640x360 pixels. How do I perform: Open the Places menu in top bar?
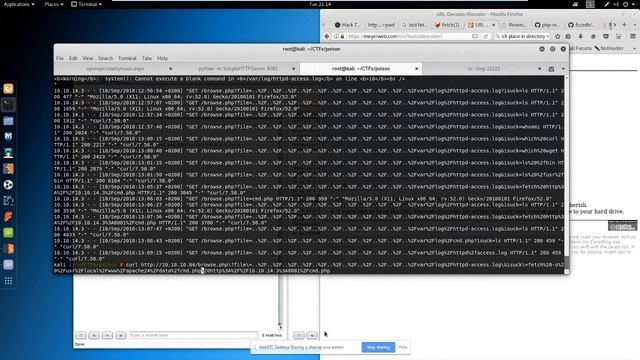pyautogui.click(x=54, y=4)
